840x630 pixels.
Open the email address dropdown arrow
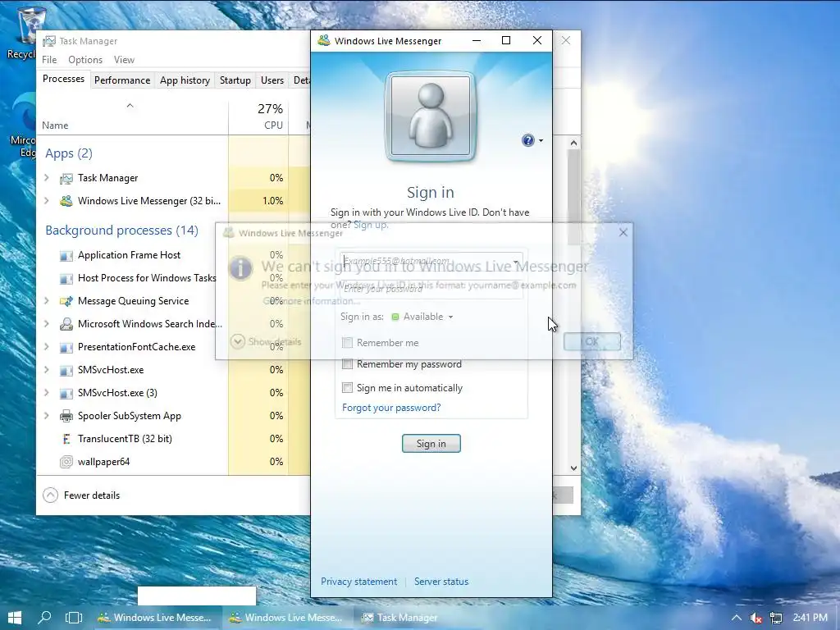pyautogui.click(x=515, y=262)
